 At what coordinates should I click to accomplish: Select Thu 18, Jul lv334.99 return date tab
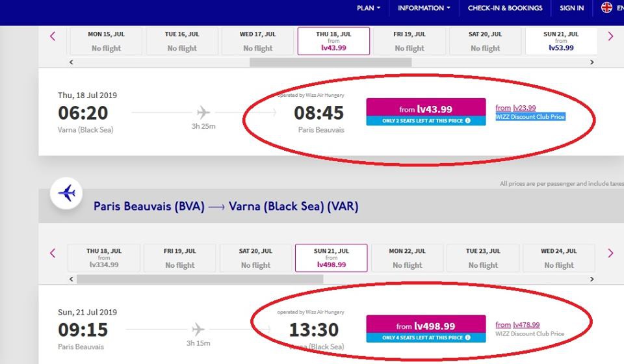tap(104, 258)
